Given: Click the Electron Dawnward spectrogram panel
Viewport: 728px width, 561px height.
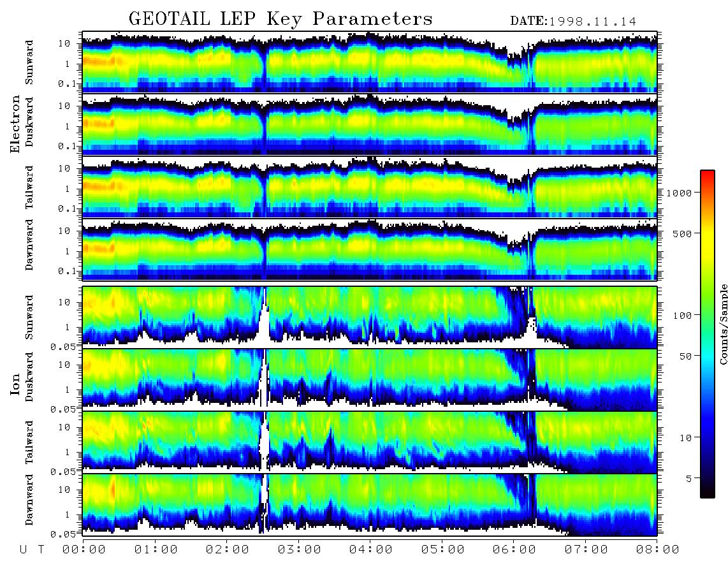Looking at the screenshot, I should click(370, 249).
